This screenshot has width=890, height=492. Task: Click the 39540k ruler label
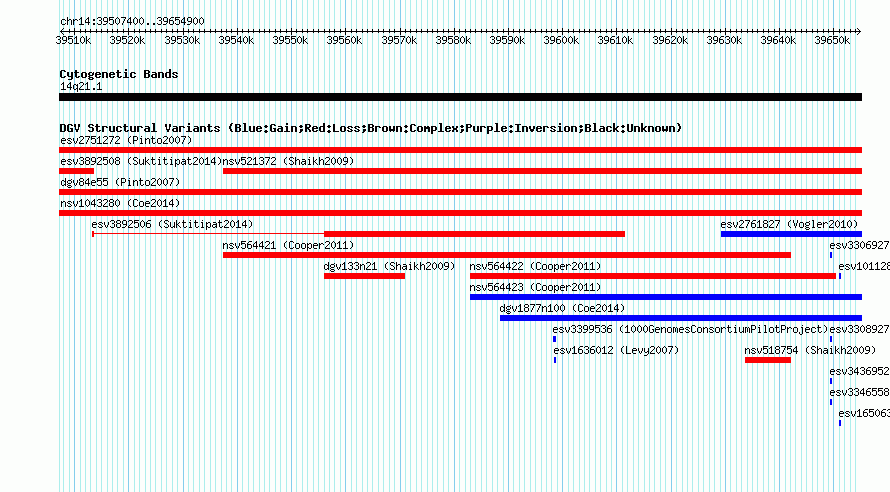(236, 40)
